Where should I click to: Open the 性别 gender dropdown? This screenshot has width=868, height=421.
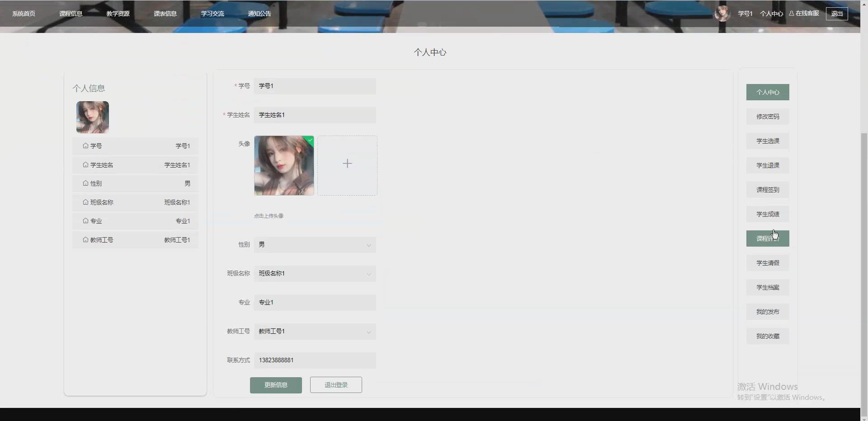pyautogui.click(x=368, y=245)
